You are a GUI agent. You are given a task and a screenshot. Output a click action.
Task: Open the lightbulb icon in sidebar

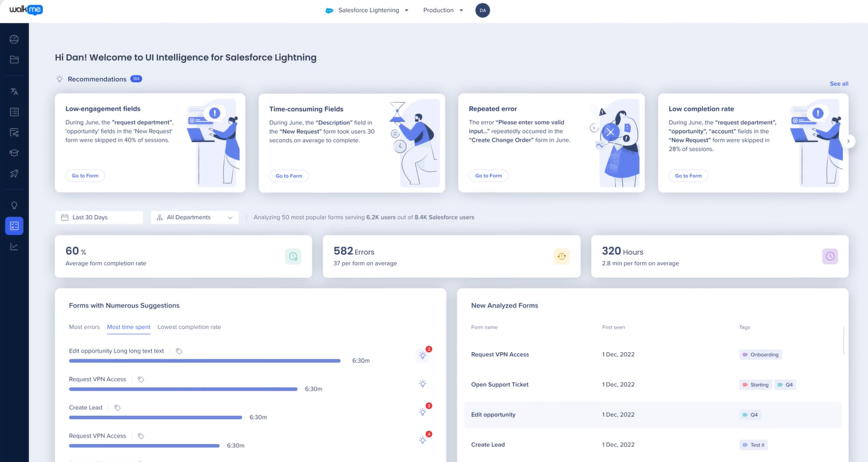pyautogui.click(x=14, y=205)
